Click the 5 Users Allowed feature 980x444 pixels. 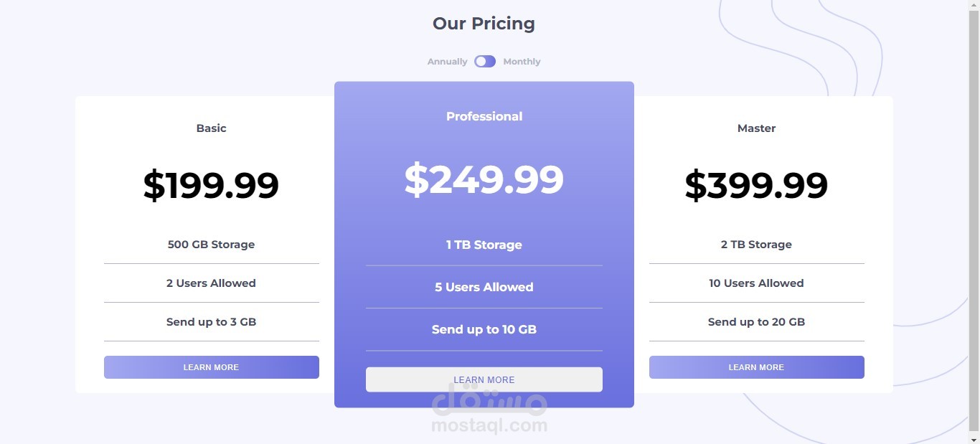point(484,287)
